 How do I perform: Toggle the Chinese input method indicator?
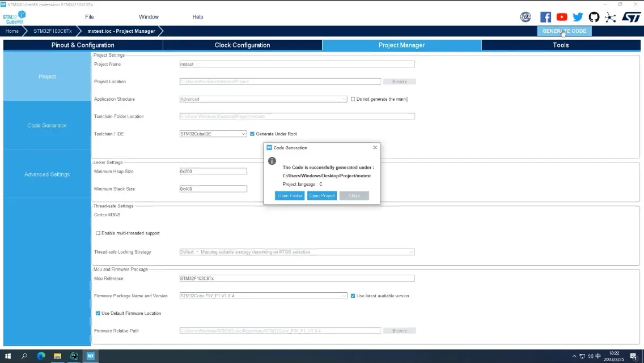tap(598, 356)
